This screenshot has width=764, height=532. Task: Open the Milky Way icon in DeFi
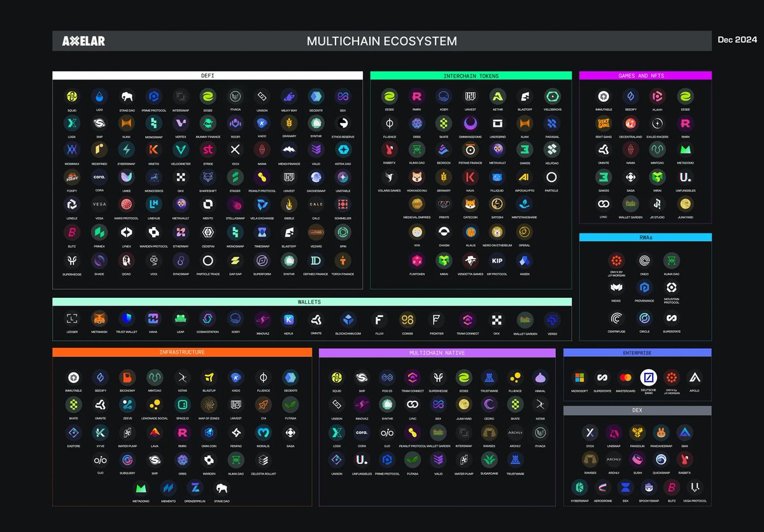[289, 97]
